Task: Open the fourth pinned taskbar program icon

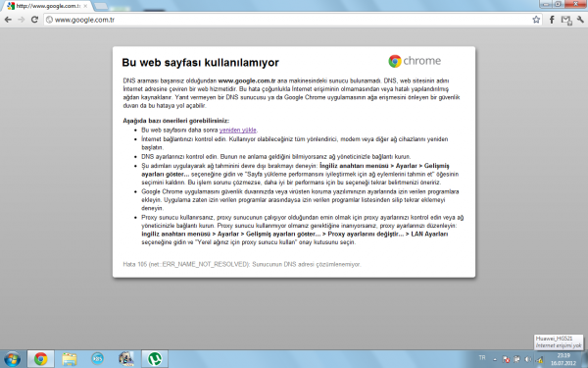Action: (x=126, y=359)
